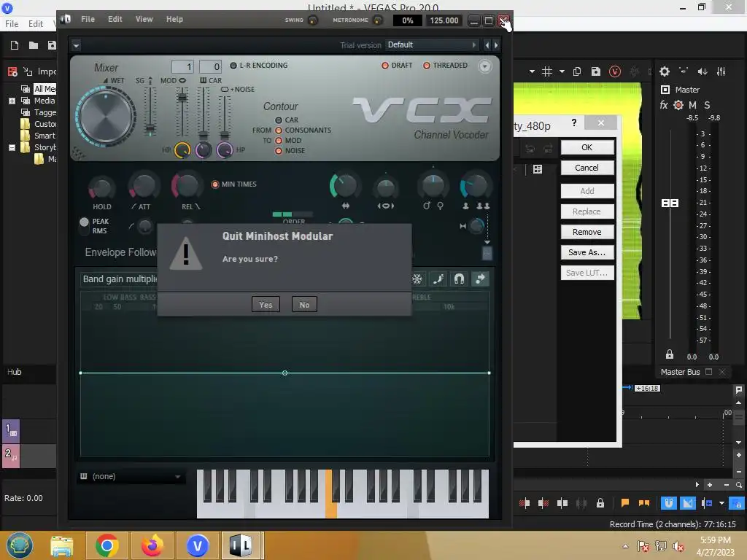Open VCX options round dropdown button
This screenshot has width=747, height=560.
[485, 66]
